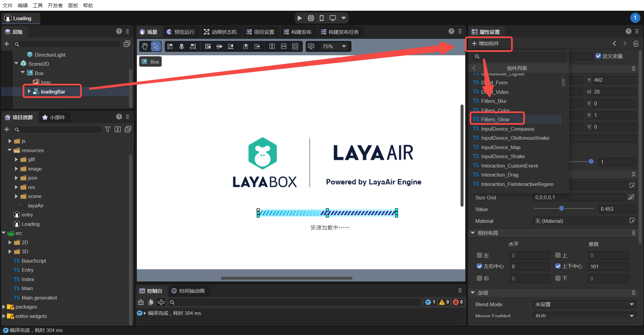
Task: Select Filters_Glow from component list
Action: (495, 120)
